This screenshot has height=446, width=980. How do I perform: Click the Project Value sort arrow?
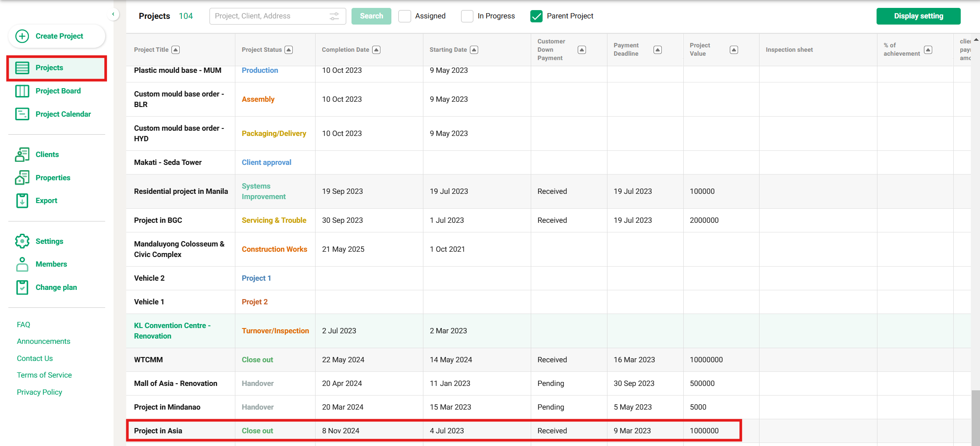734,50
